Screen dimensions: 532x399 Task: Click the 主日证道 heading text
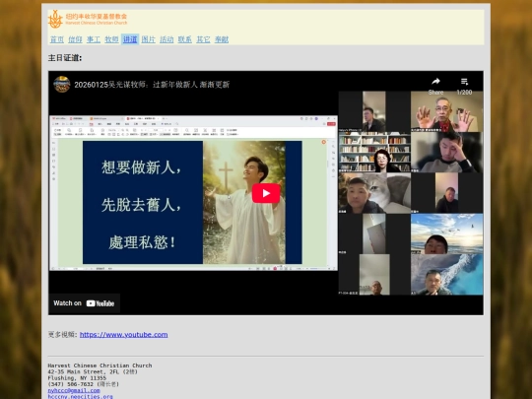point(65,58)
